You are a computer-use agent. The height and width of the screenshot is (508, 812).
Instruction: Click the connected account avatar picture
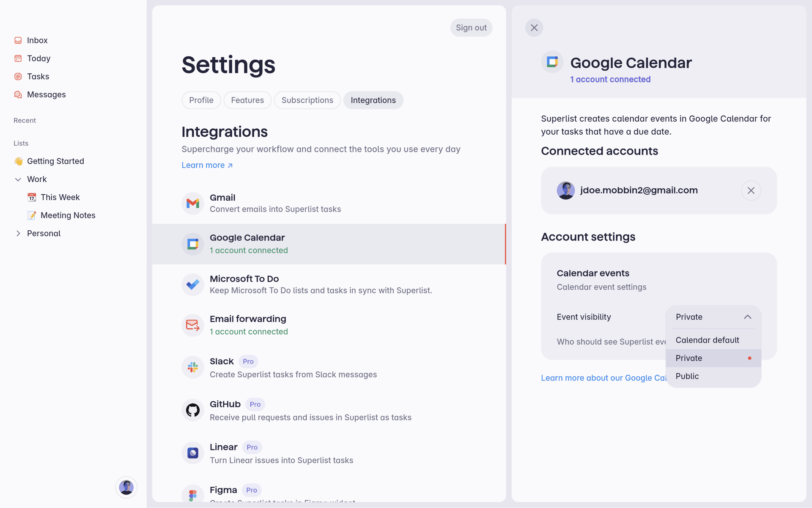tap(565, 190)
